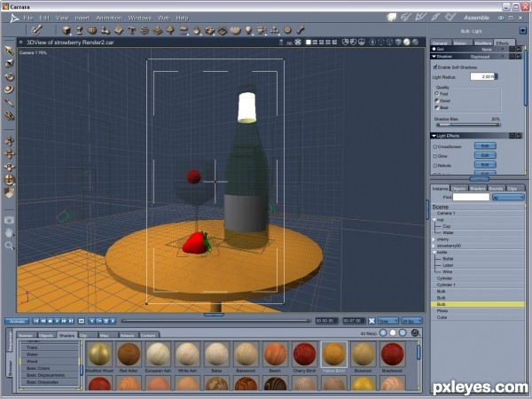Click the fire primitive icon
Viewport: 532px width, 399px height.
click(x=197, y=30)
